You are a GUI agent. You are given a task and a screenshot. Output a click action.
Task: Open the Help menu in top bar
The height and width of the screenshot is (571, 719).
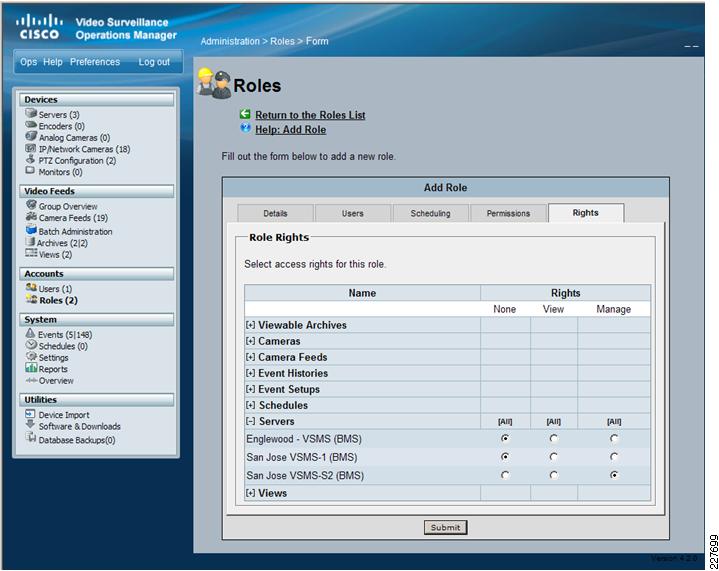53,62
